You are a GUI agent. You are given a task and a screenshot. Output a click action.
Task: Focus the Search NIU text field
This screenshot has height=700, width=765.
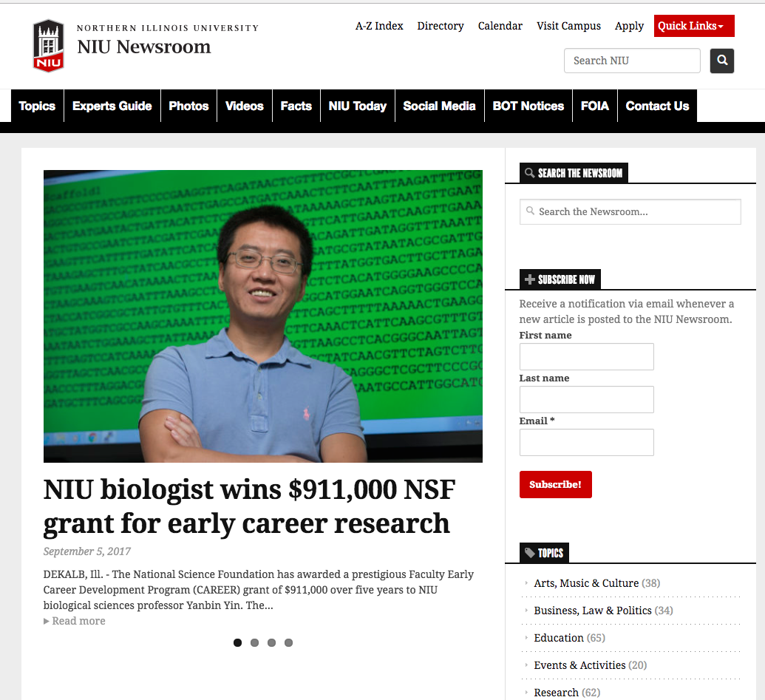click(x=631, y=61)
